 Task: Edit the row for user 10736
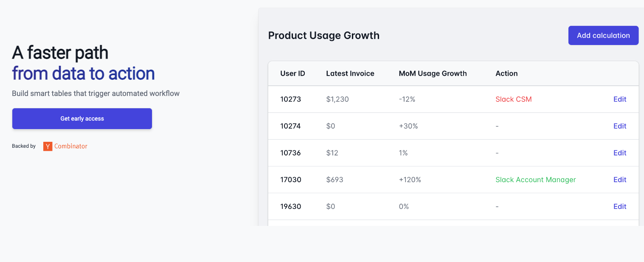point(620,153)
